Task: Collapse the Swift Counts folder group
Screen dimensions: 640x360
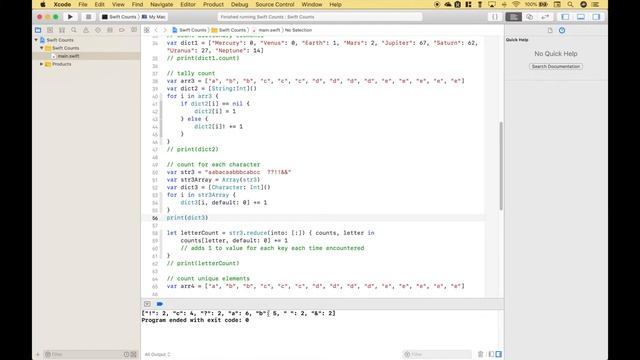Action: coord(42,48)
